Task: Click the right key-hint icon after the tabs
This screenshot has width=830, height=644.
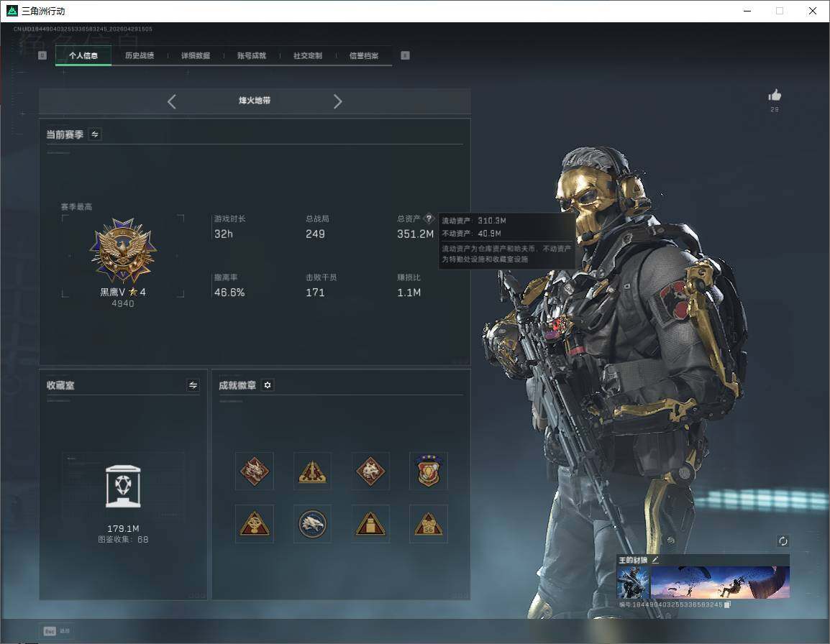Action: pyautogui.click(x=405, y=55)
